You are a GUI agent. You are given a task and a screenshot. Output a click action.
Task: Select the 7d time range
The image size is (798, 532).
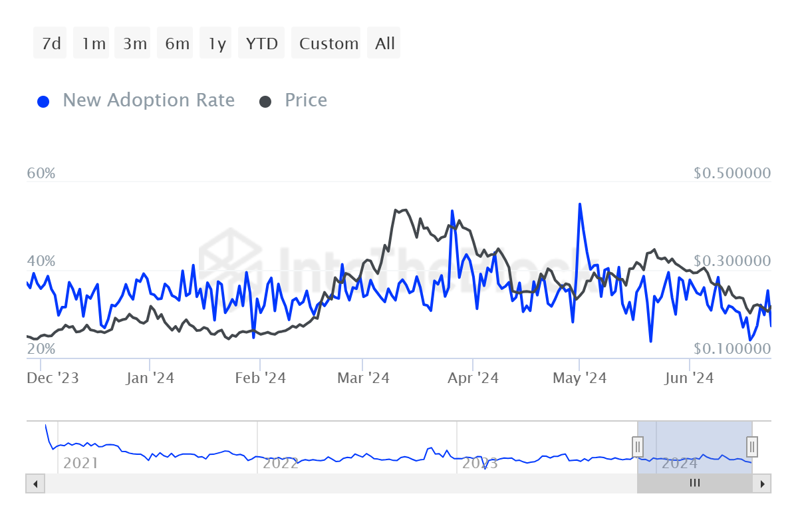(x=51, y=43)
